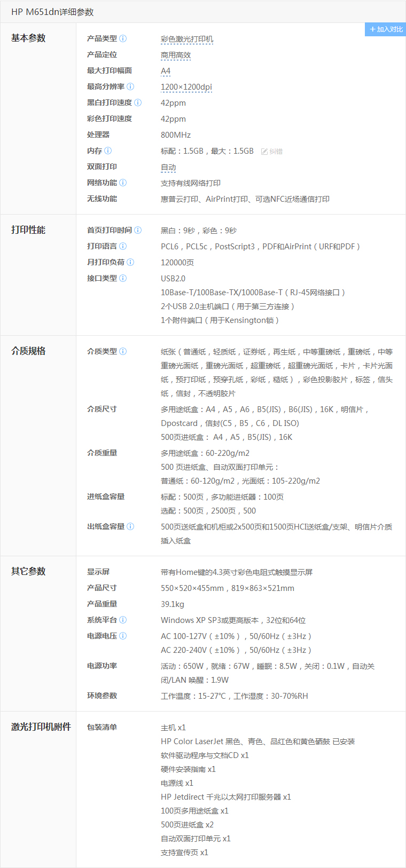Click the 500页进纸盒 x2 item

click(x=187, y=825)
